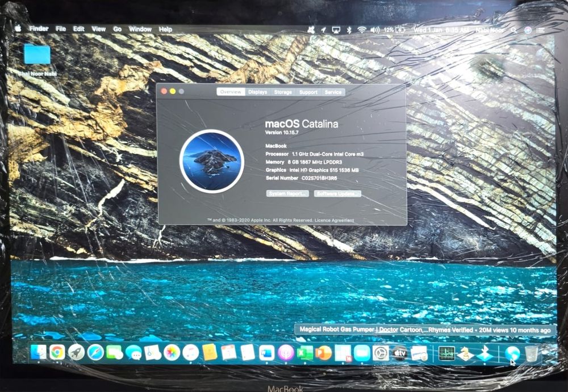Click the macOS Catalina round logo image
Viewport: 568px width, 392px height.
click(x=212, y=162)
